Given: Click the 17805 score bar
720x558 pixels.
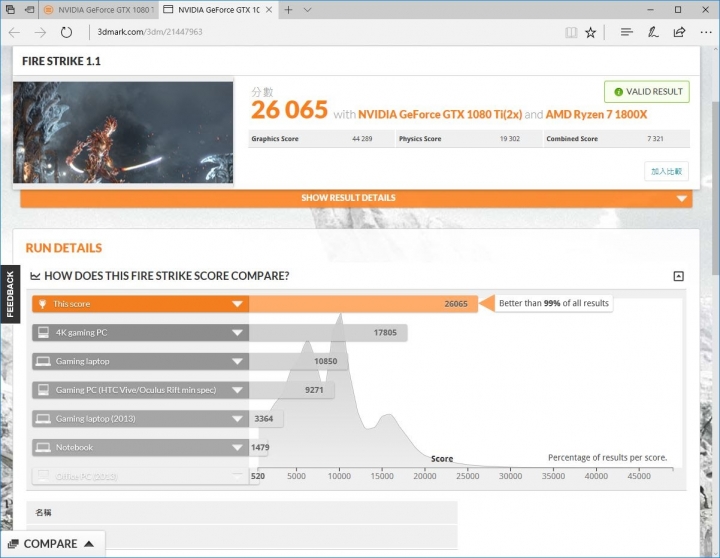Looking at the screenshot, I should click(328, 333).
